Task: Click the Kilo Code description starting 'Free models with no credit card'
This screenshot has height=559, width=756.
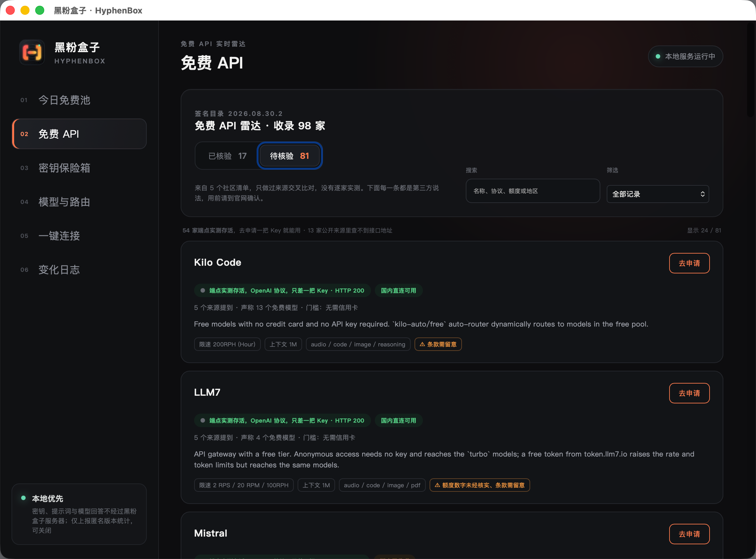Action: point(421,324)
